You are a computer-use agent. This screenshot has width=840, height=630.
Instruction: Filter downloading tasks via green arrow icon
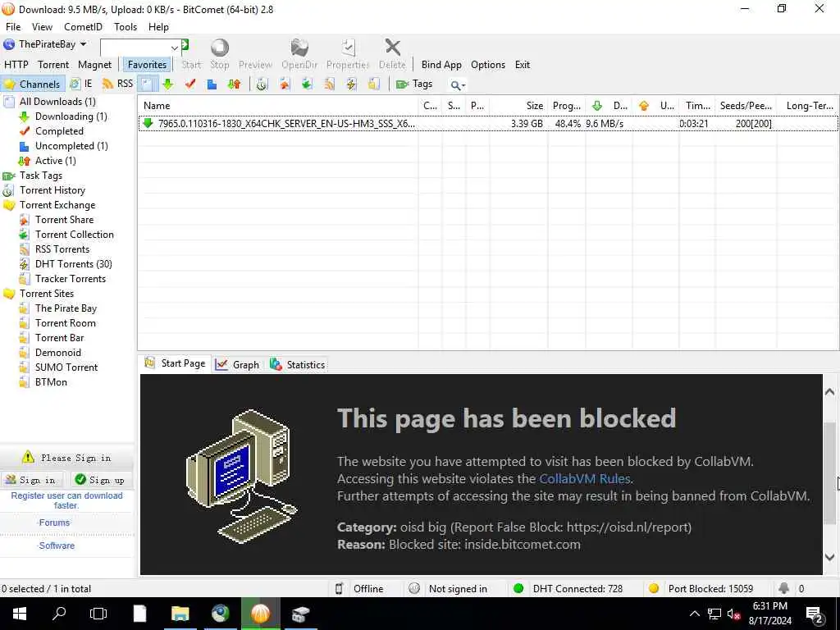click(x=167, y=84)
